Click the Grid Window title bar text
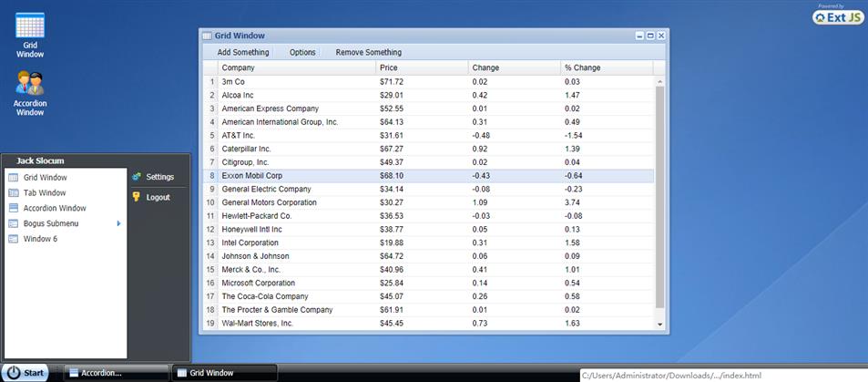Viewport: 868px width, 382px height. point(240,36)
